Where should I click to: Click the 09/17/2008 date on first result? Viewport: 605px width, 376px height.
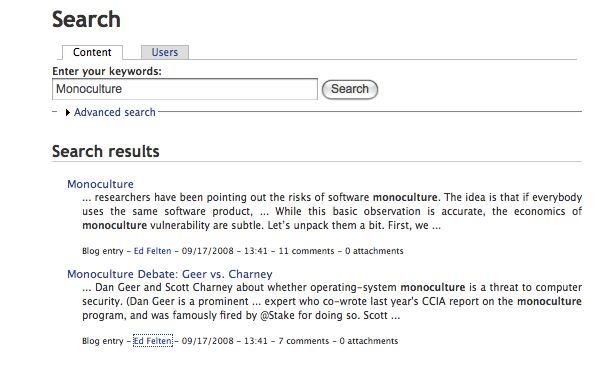pos(208,251)
